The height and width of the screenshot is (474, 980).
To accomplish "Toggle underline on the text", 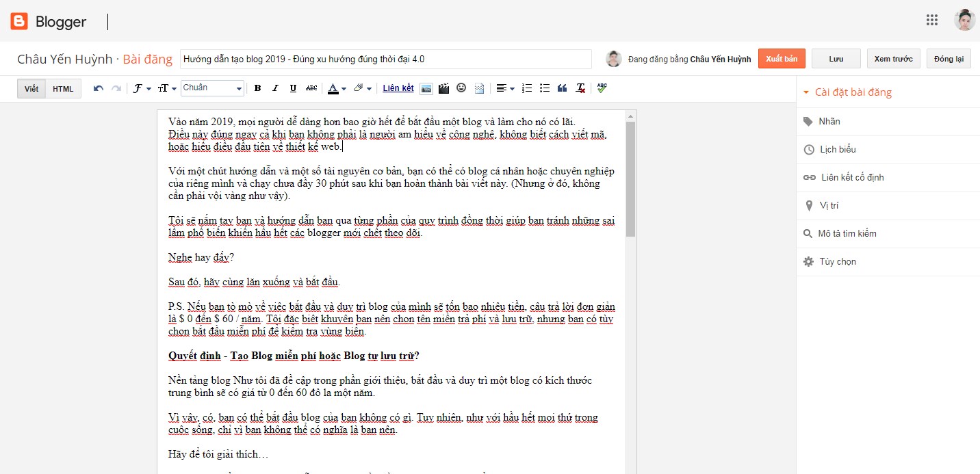I will [293, 88].
